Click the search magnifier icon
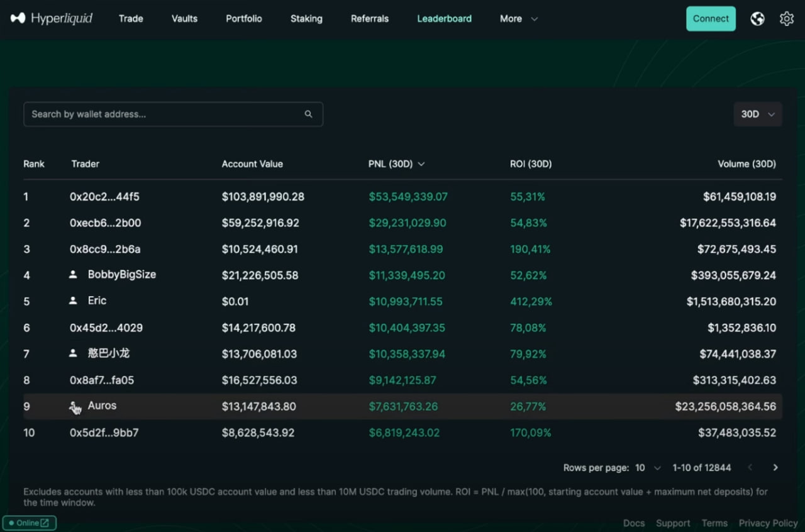The height and width of the screenshot is (532, 805). (308, 114)
